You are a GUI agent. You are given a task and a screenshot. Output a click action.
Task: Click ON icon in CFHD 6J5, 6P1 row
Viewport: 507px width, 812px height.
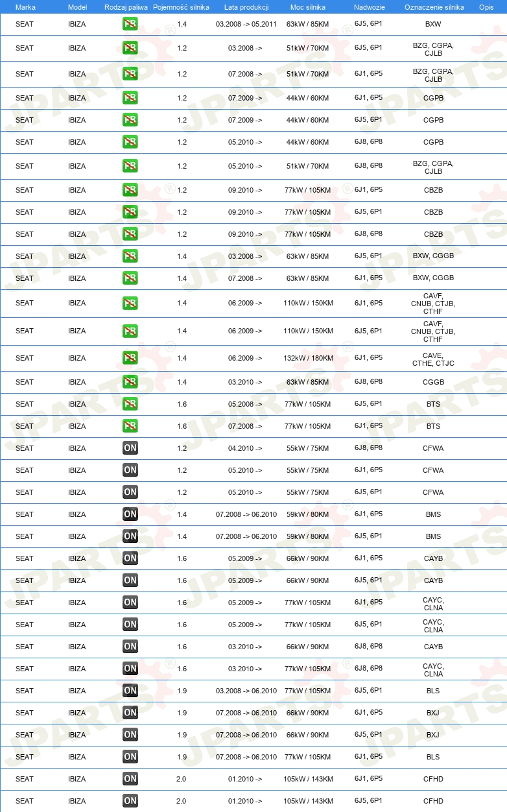click(x=130, y=801)
